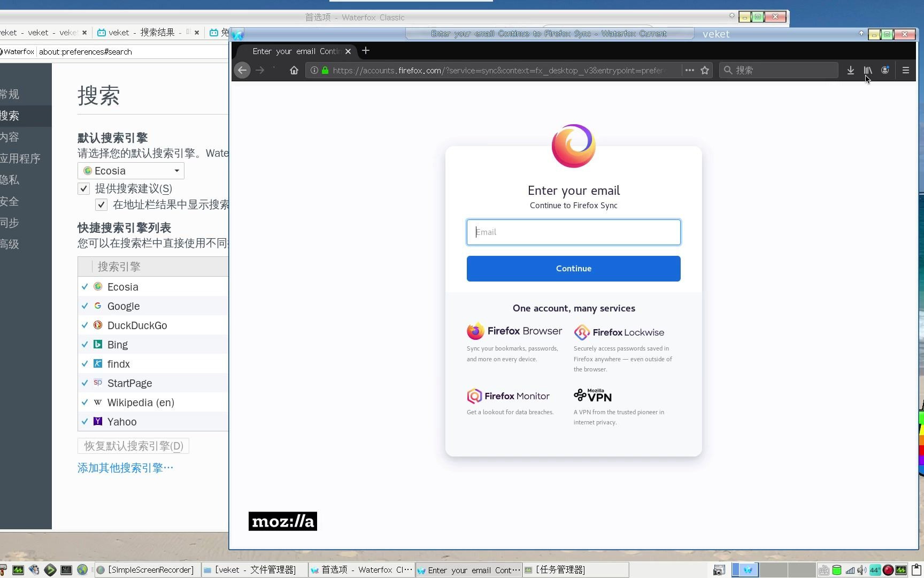Image resolution: width=924 pixels, height=578 pixels.
Task: Go back using the browser back arrow
Action: (x=242, y=70)
